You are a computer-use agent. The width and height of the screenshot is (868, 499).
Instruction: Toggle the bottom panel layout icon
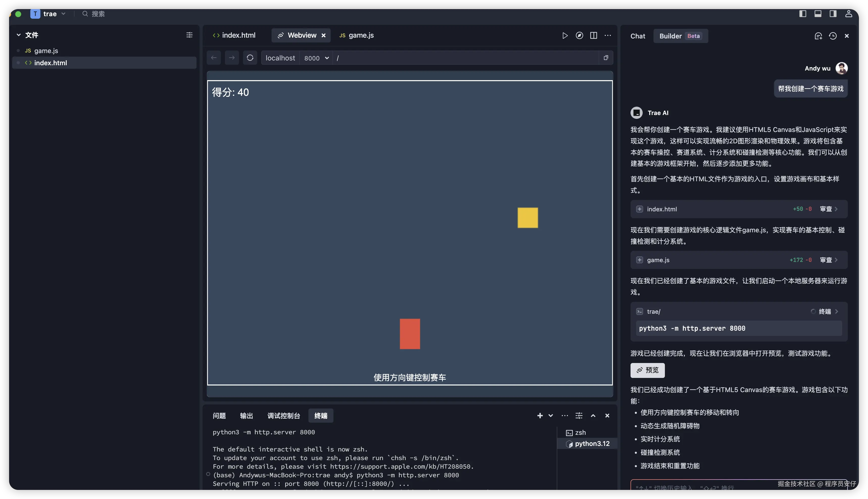point(818,14)
